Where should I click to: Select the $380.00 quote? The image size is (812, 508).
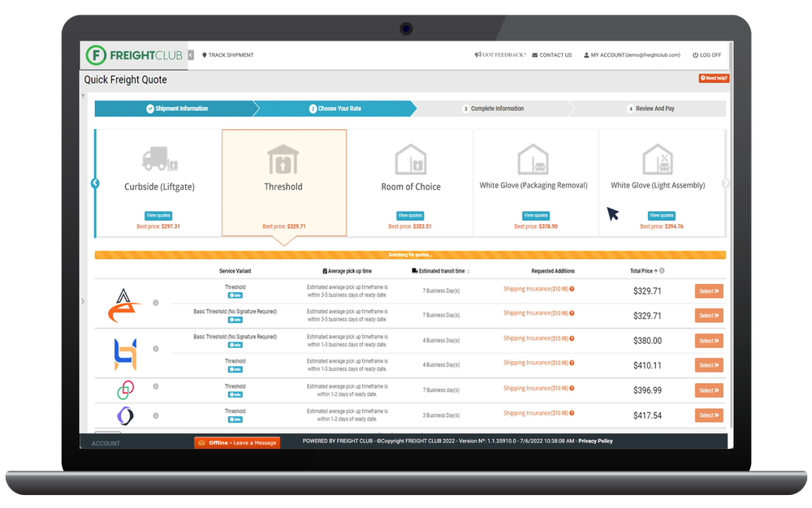tap(709, 341)
